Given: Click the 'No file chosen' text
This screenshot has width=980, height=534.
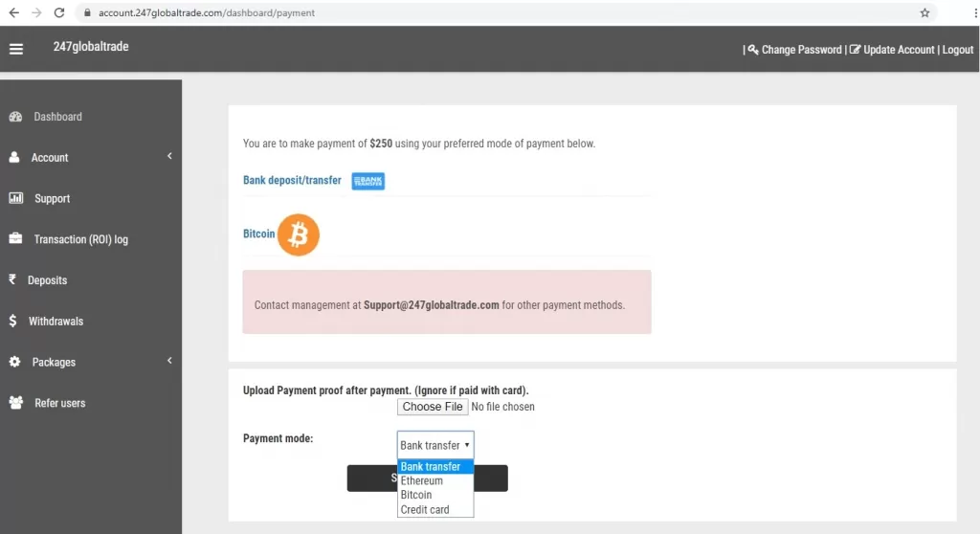Looking at the screenshot, I should point(503,407).
